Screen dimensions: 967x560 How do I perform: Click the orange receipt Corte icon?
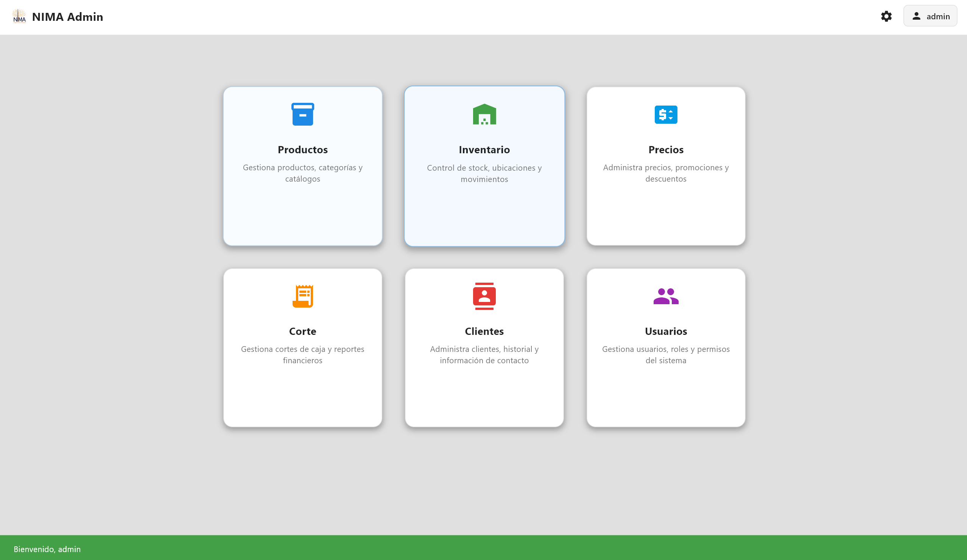[302, 296]
